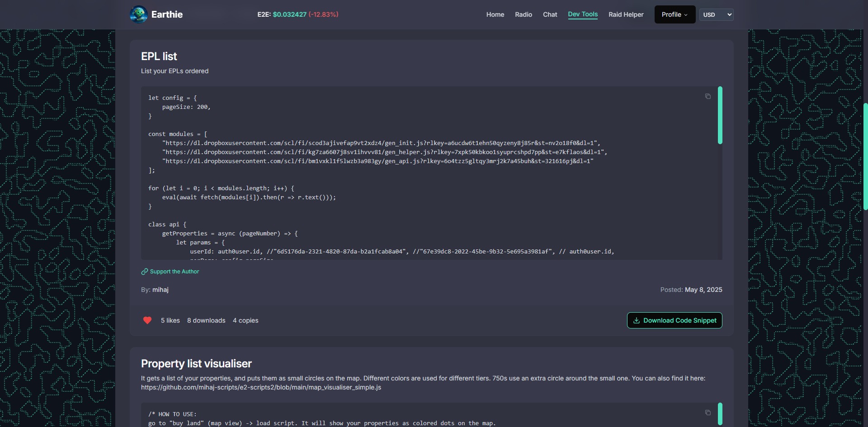Viewport: 868px width, 427px height.
Task: Copy the EPL list code snippet
Action: pos(708,96)
